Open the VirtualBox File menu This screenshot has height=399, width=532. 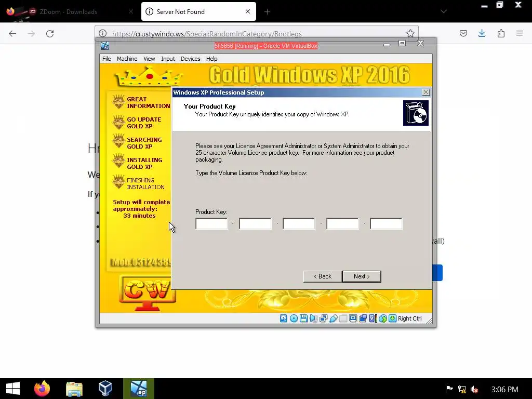click(x=107, y=59)
